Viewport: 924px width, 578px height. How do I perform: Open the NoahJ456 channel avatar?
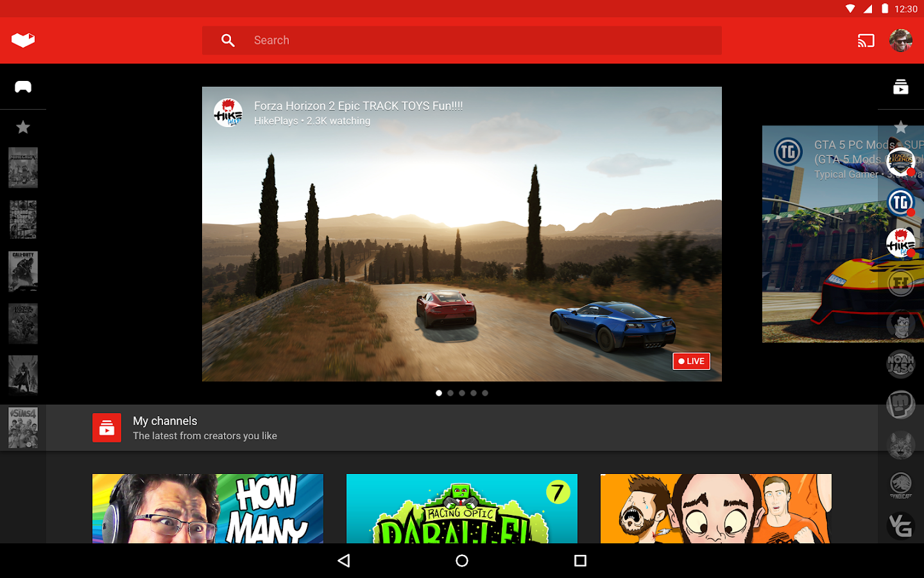tap(901, 364)
